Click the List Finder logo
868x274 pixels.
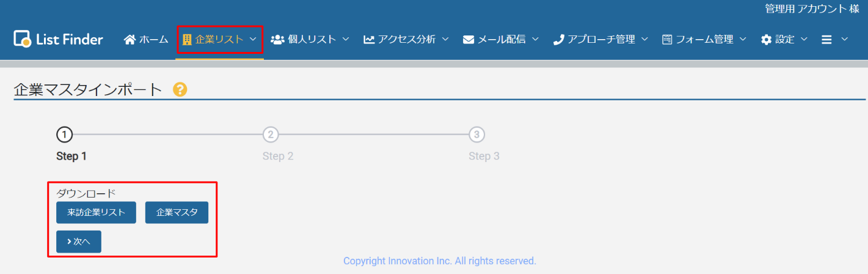[58, 39]
